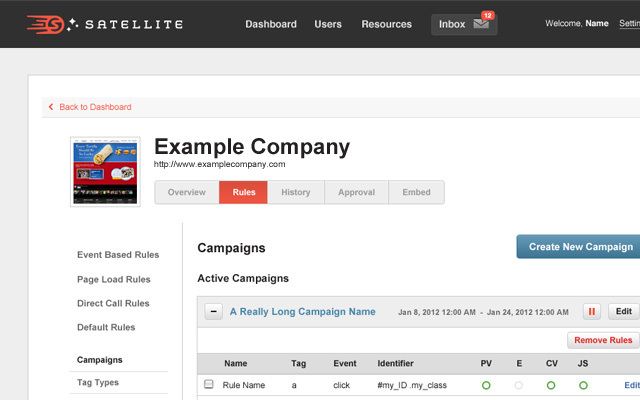The width and height of the screenshot is (640, 400).
Task: Click the welcome user Name text
Action: (x=597, y=24)
